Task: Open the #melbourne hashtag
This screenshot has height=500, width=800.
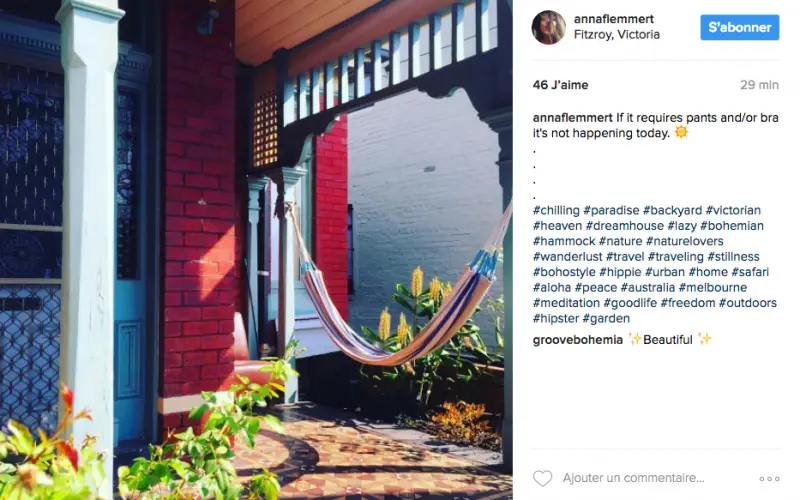Action: tap(712, 287)
